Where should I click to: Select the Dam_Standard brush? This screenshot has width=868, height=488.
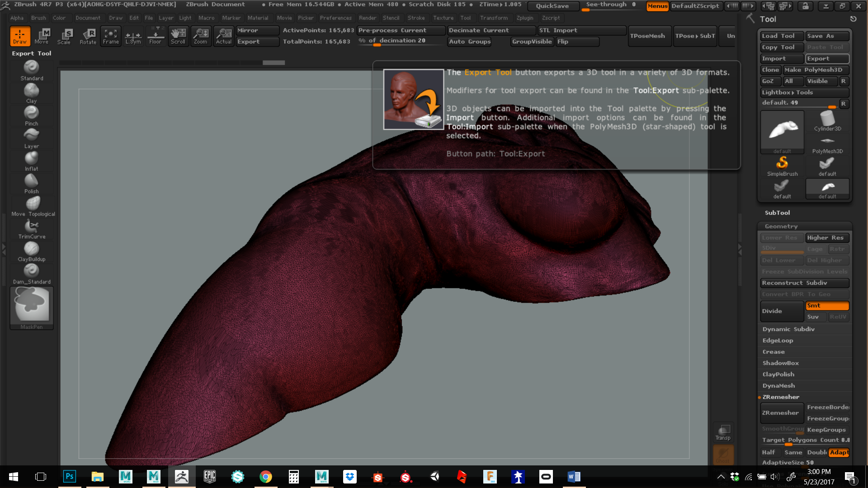pyautogui.click(x=32, y=274)
